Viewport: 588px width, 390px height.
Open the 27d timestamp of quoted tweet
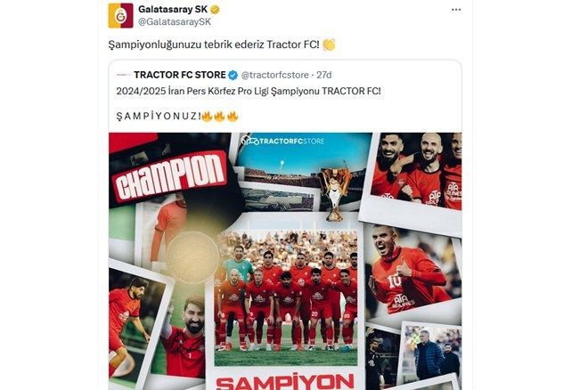coord(324,75)
